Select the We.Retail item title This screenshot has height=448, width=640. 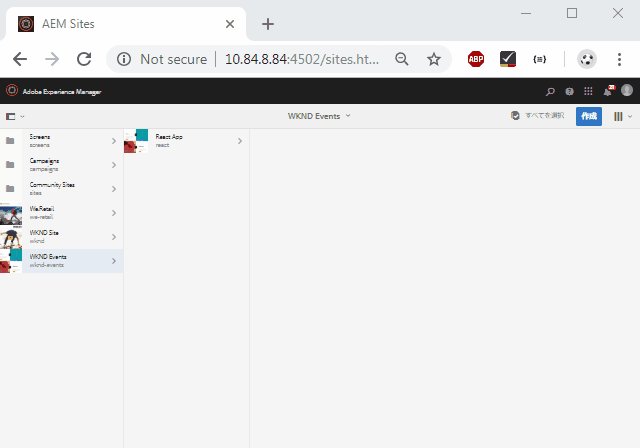coord(42,209)
